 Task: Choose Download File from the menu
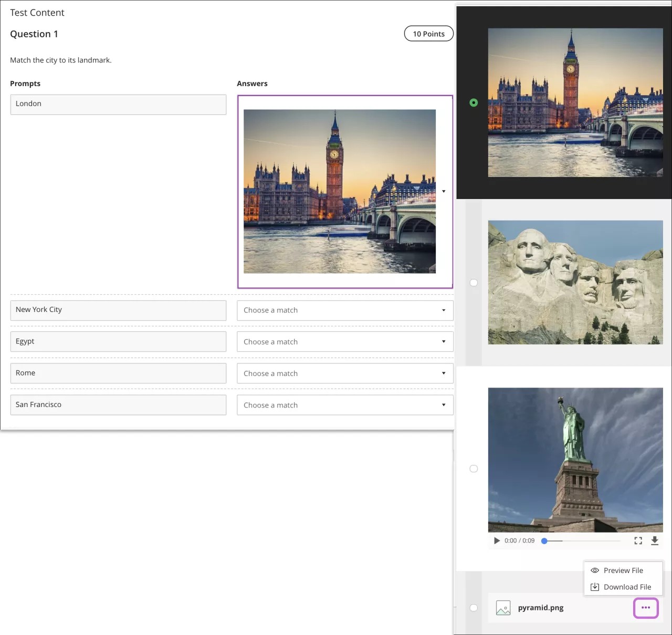(627, 587)
